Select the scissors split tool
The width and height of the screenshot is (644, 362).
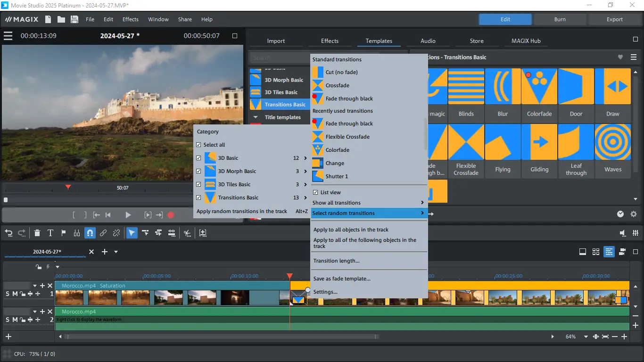(x=187, y=233)
